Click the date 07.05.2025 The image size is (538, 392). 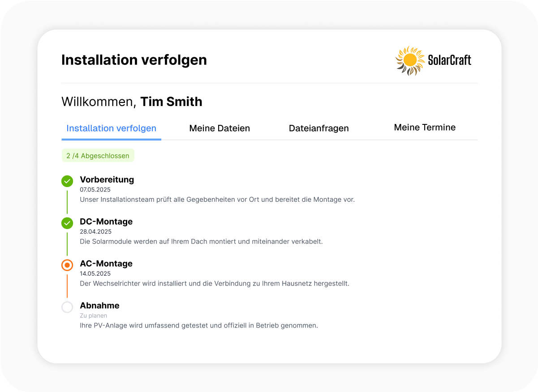pyautogui.click(x=95, y=190)
